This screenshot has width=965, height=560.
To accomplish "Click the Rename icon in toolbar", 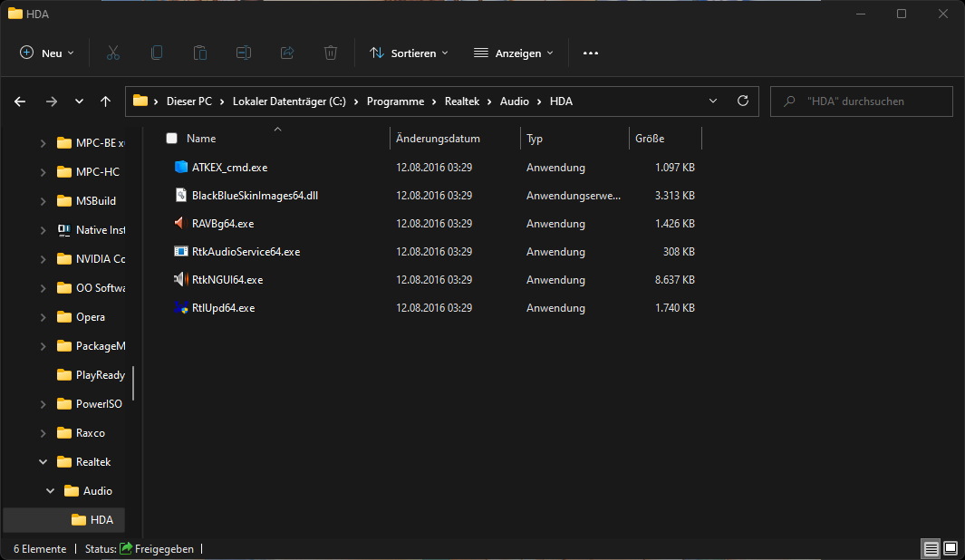I will click(244, 53).
